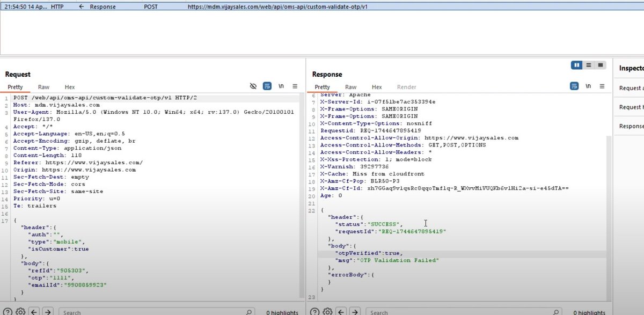Click the Content-Type: application/json request line
This screenshot has height=315, width=644.
pos(67,148)
